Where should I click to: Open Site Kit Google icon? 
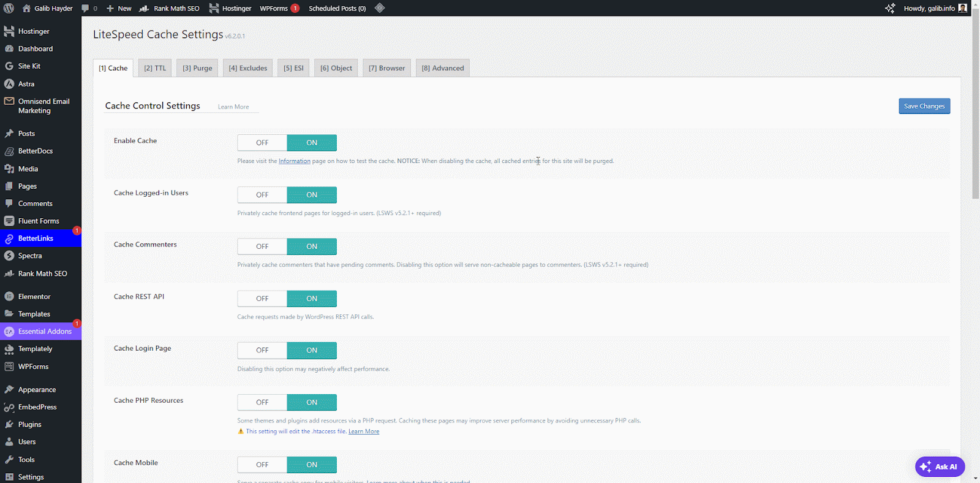(9, 66)
